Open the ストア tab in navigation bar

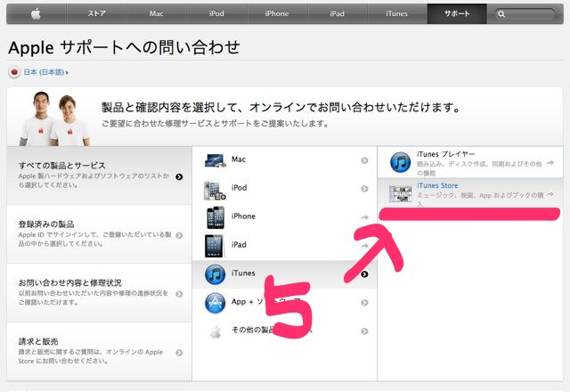point(96,14)
